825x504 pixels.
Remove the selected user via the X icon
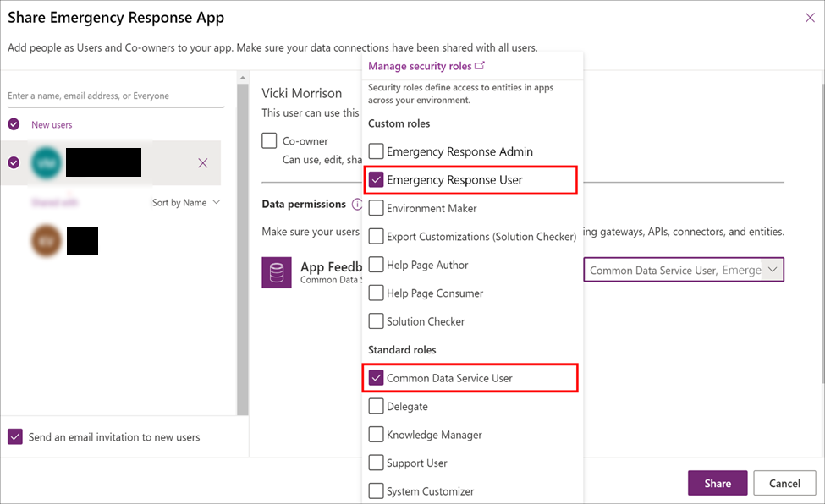click(203, 162)
